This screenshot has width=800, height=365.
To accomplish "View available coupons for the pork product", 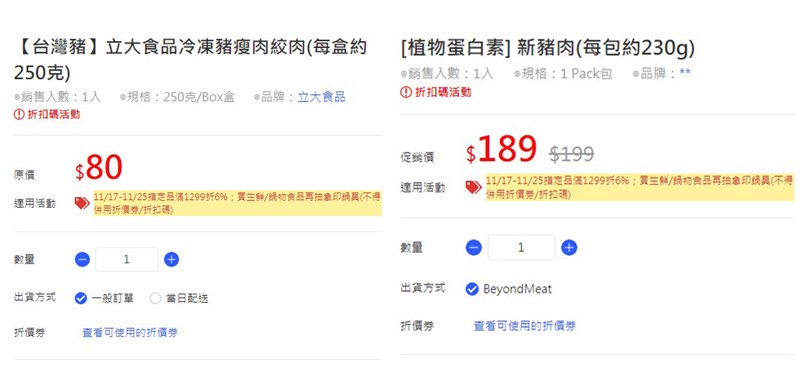I will pyautogui.click(x=130, y=333).
